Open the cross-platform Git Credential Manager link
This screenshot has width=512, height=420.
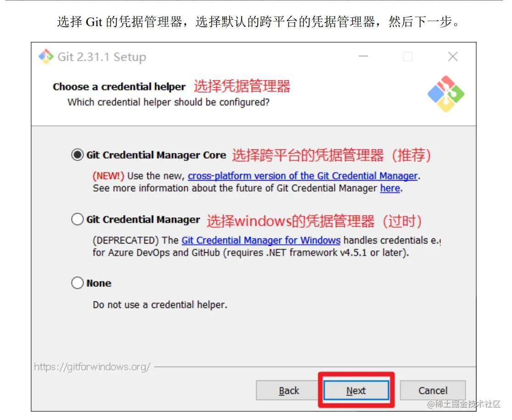click(x=303, y=176)
